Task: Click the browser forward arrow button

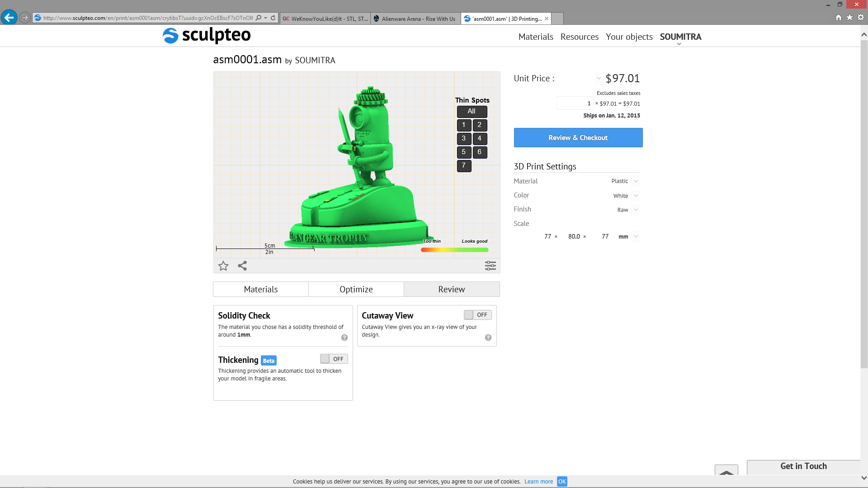Action: click(25, 18)
